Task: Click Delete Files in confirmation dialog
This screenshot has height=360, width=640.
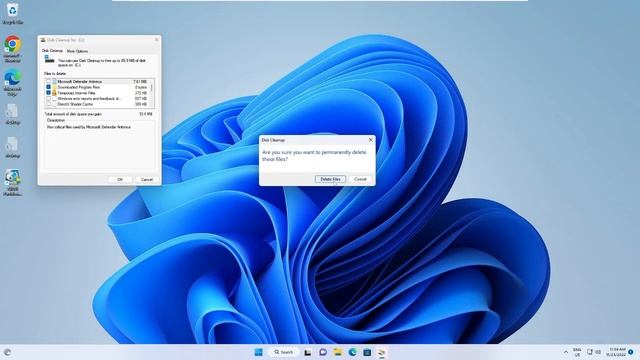Action: pos(330,179)
